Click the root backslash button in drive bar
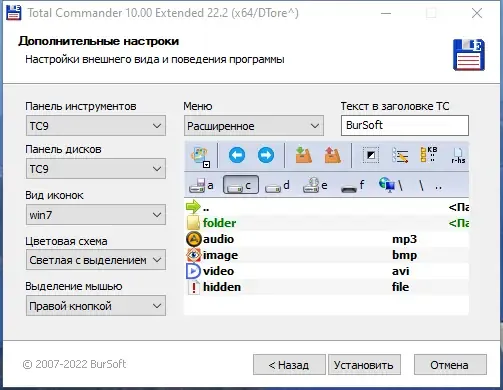The width and height of the screenshot is (503, 390). click(421, 185)
